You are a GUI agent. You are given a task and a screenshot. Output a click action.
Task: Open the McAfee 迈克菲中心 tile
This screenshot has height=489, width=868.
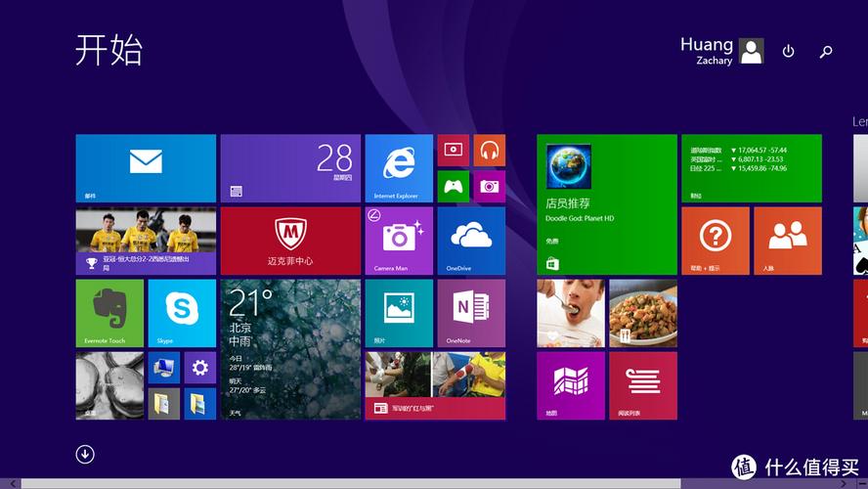[290, 241]
